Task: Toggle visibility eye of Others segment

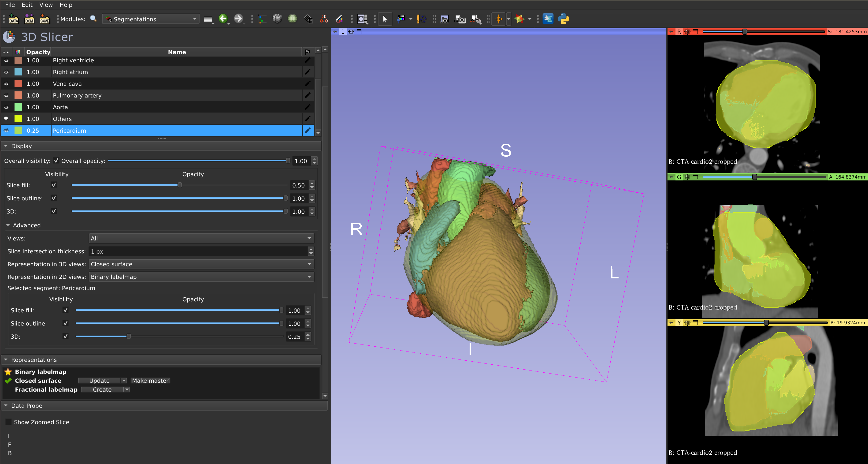Action: tap(6, 119)
